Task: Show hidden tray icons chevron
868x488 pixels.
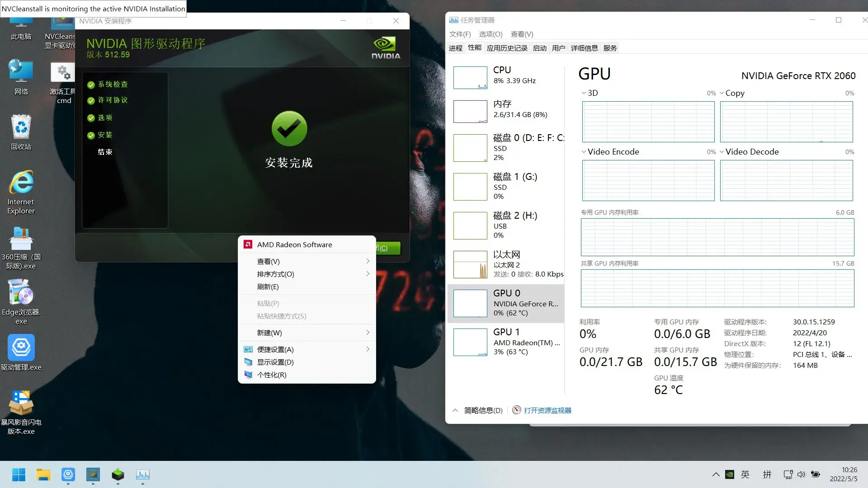Action: tap(716, 474)
